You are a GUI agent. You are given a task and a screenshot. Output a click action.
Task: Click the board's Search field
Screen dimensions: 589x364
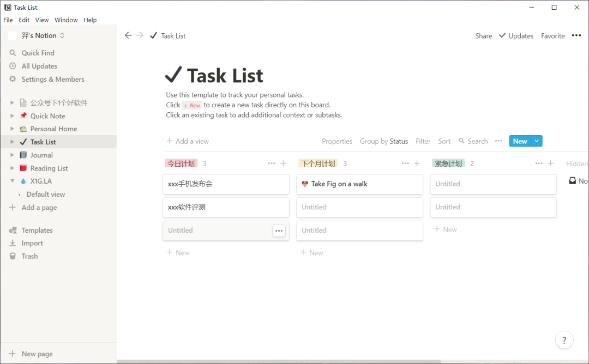[473, 141]
